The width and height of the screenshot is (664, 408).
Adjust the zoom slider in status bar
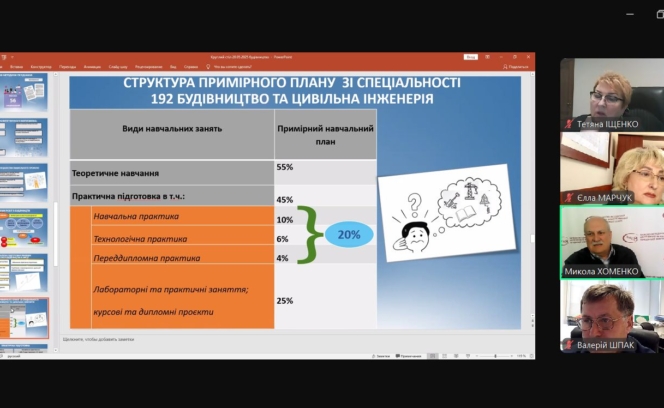[494, 355]
